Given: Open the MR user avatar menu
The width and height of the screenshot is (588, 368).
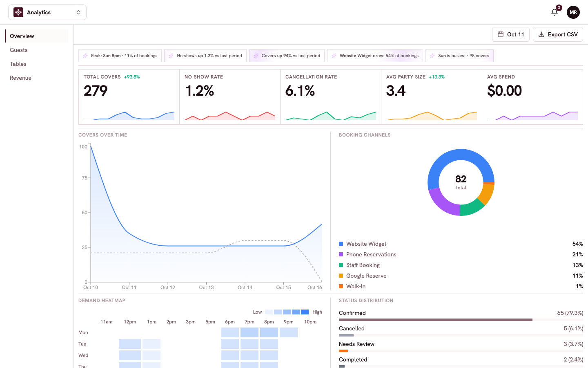Looking at the screenshot, I should click(x=573, y=12).
